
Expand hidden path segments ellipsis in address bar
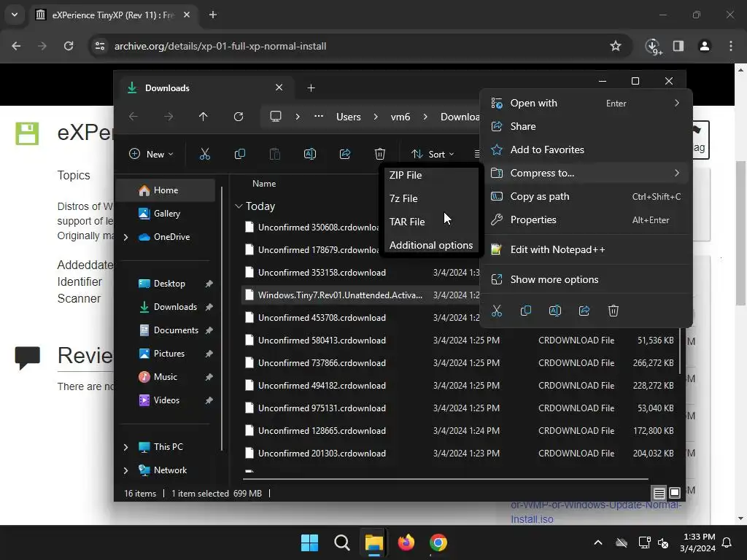(x=319, y=116)
